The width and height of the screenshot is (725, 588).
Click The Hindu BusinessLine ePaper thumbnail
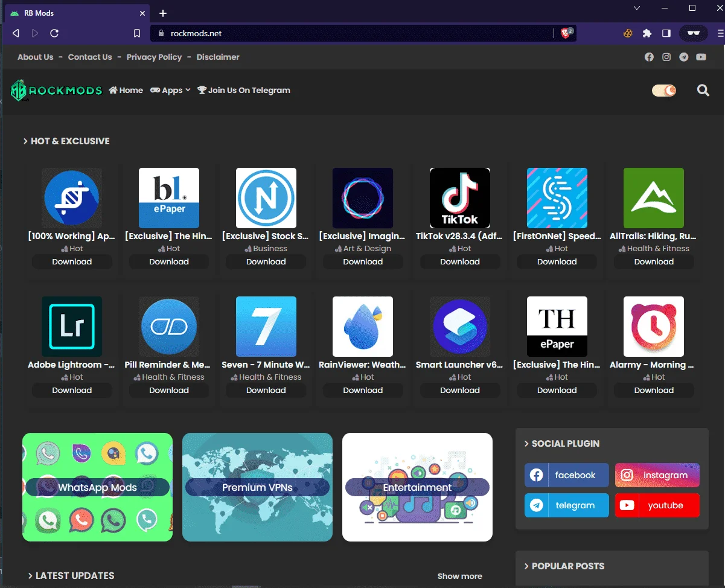click(x=169, y=198)
